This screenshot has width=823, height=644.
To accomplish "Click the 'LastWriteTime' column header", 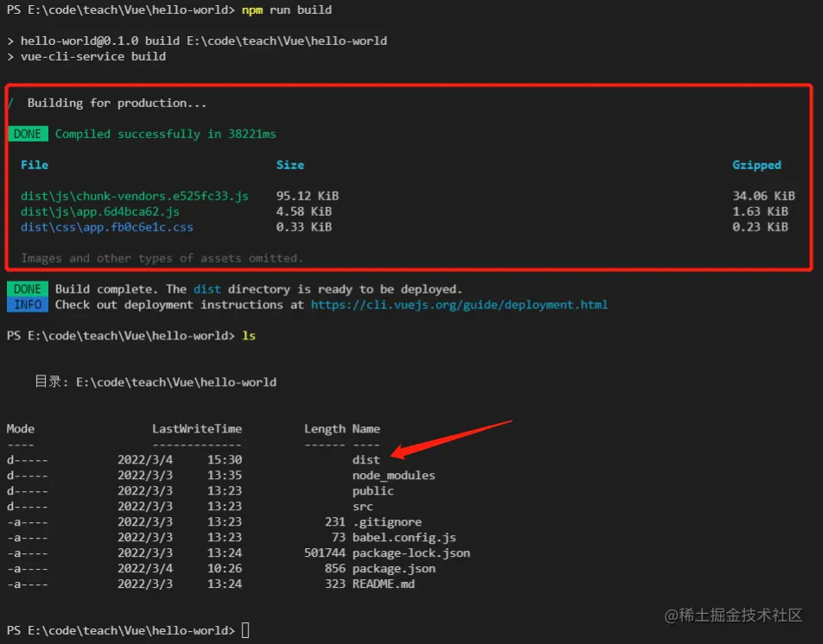I will pyautogui.click(x=197, y=429).
